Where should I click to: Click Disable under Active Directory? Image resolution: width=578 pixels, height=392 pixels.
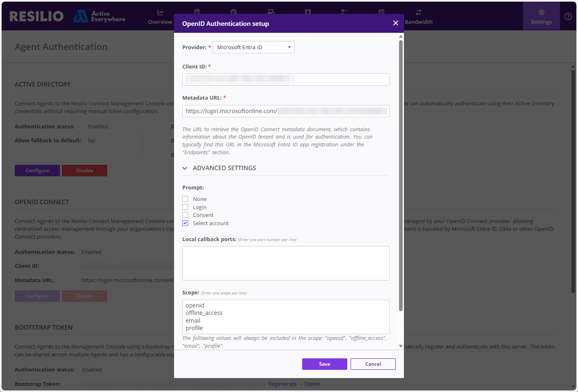[85, 171]
